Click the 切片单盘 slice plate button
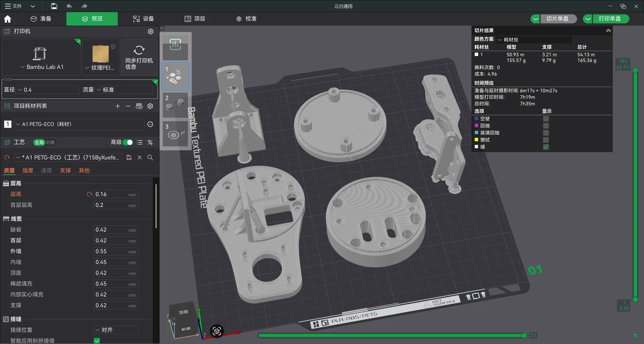 coord(557,19)
